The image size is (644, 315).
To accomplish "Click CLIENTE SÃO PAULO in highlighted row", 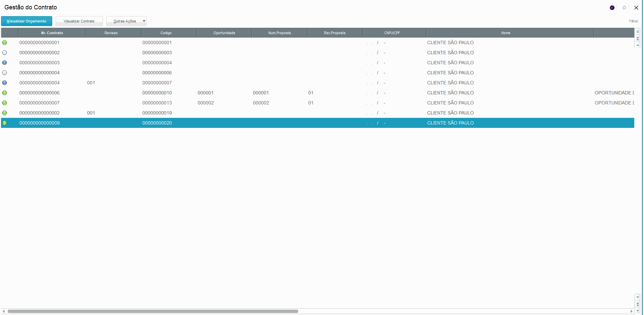I will (450, 123).
